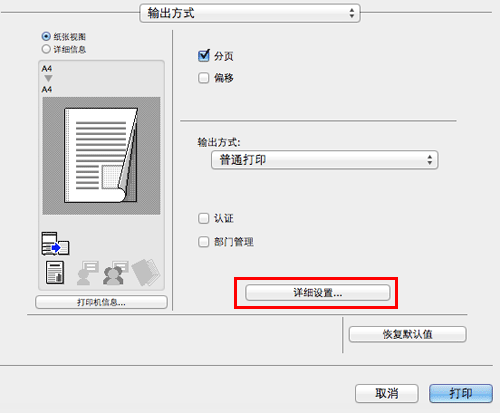Click the printer output tray icon
The height and width of the screenshot is (413, 500).
(x=55, y=244)
